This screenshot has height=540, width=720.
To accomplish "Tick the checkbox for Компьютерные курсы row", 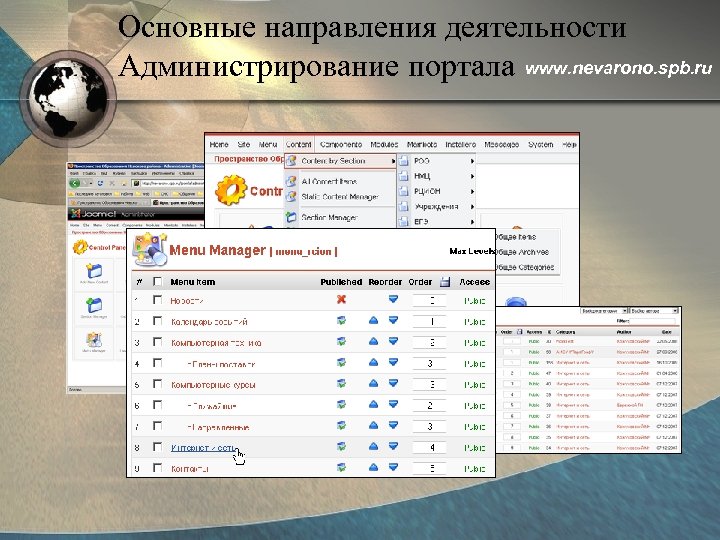I will [x=158, y=384].
